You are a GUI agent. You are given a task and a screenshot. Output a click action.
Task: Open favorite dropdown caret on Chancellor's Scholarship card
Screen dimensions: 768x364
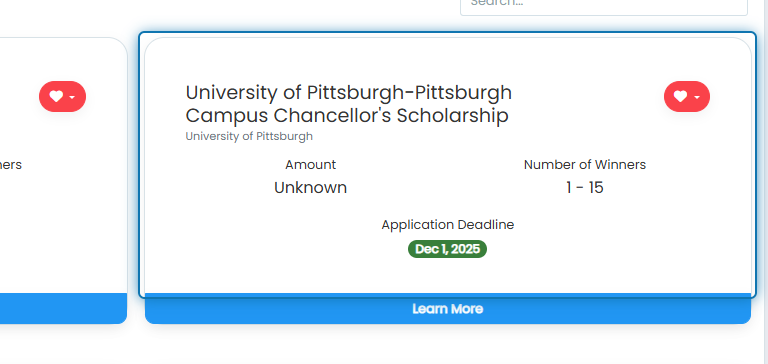(x=697, y=97)
